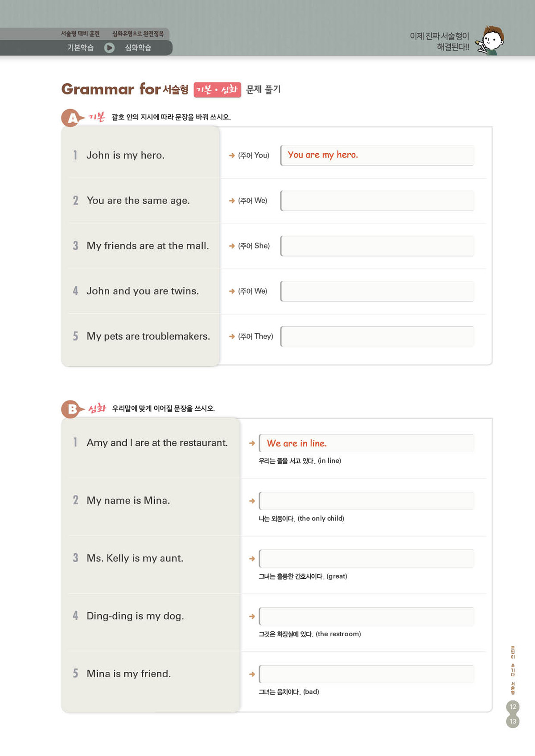Click answer box above (the restroom) hint
This screenshot has height=756, width=535.
[x=366, y=616]
